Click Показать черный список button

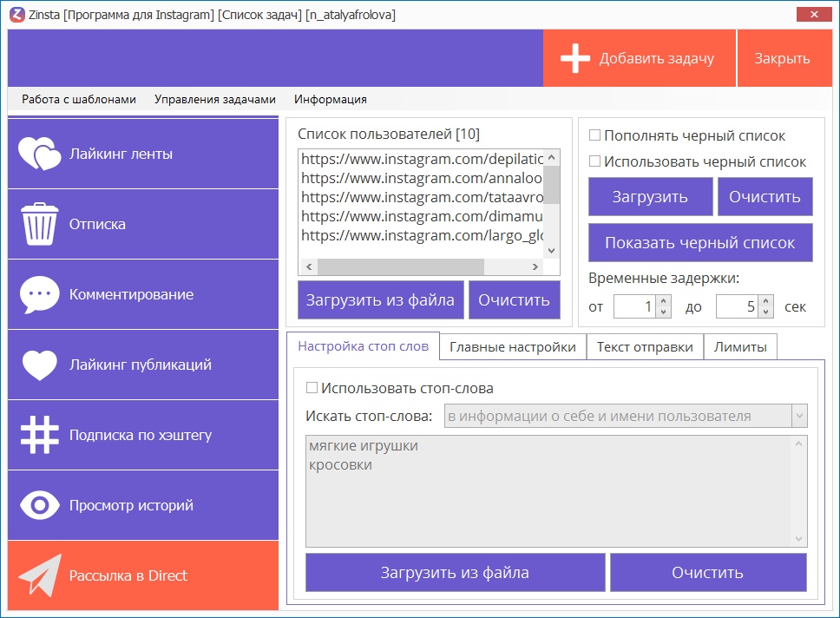[x=700, y=243]
